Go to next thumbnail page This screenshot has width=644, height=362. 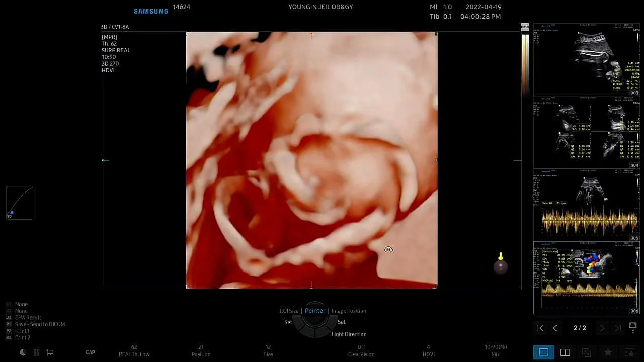[x=602, y=328]
